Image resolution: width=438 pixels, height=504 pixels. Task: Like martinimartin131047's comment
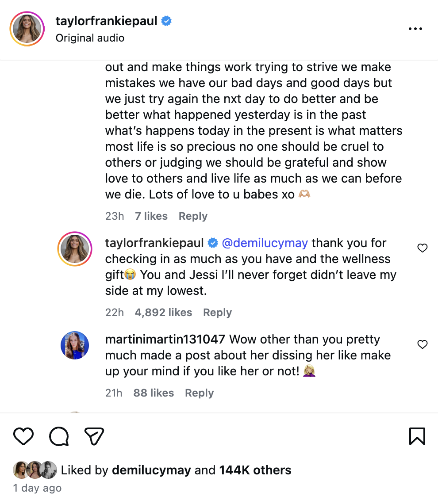(423, 344)
